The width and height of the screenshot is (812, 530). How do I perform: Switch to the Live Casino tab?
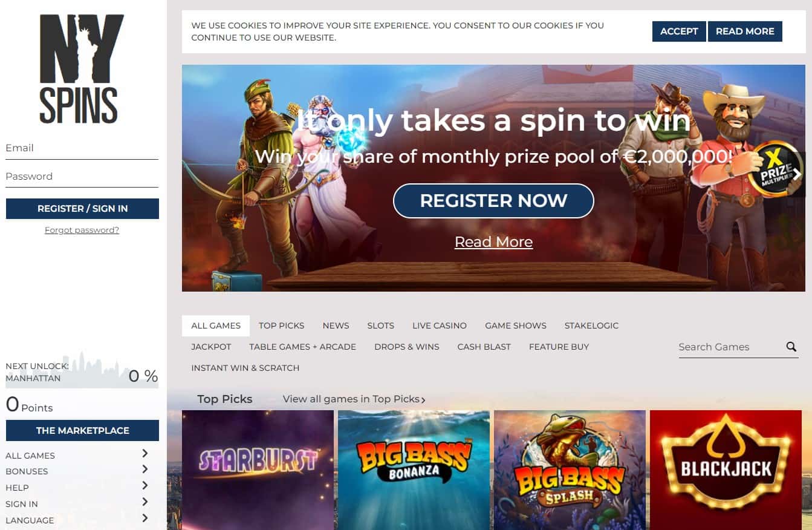[440, 326]
